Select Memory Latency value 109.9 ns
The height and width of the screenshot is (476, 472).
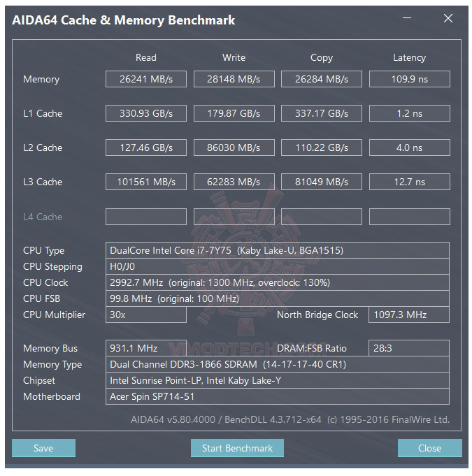click(x=410, y=79)
